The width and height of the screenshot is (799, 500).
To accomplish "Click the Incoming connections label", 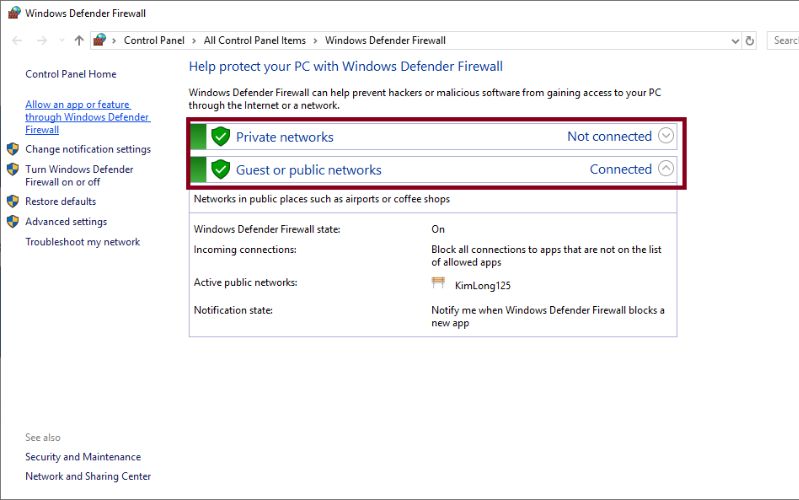I will [x=245, y=250].
